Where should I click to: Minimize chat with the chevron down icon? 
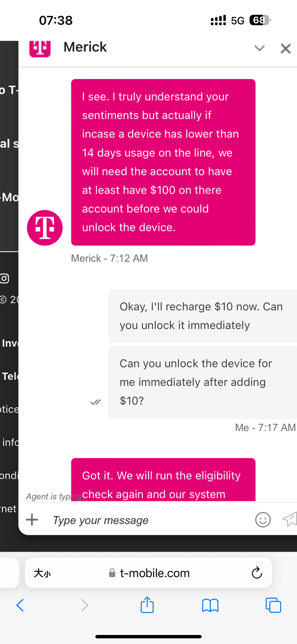pyautogui.click(x=259, y=48)
